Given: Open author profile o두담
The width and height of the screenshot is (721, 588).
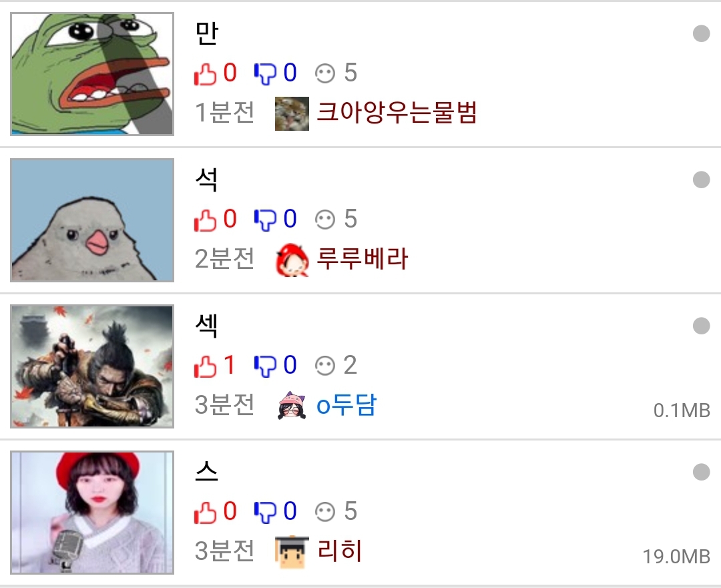Looking at the screenshot, I should tap(346, 405).
